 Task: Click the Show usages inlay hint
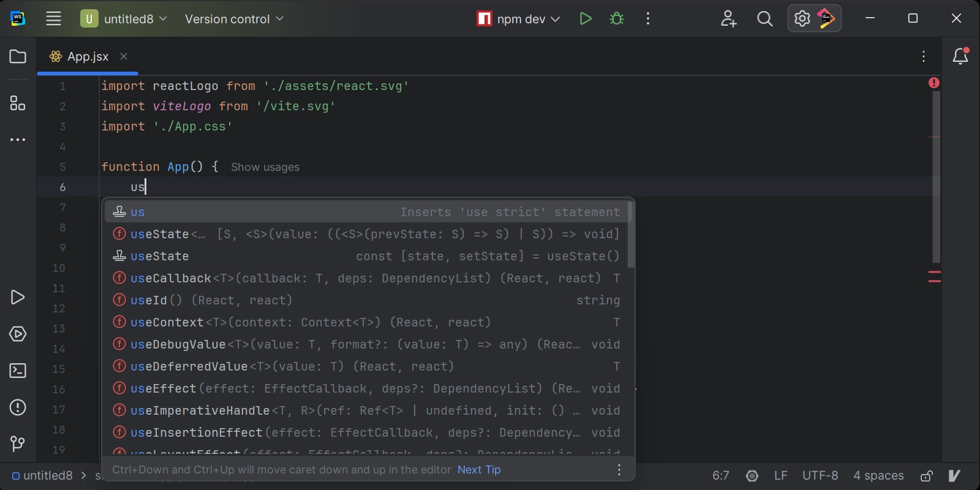(265, 167)
